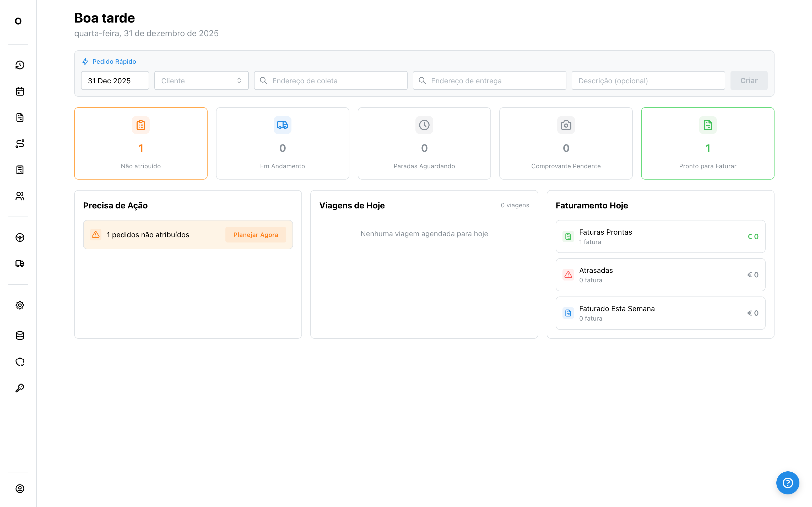The width and height of the screenshot is (812, 507).
Task: Open the Faturas Prontas row
Action: [x=660, y=236]
